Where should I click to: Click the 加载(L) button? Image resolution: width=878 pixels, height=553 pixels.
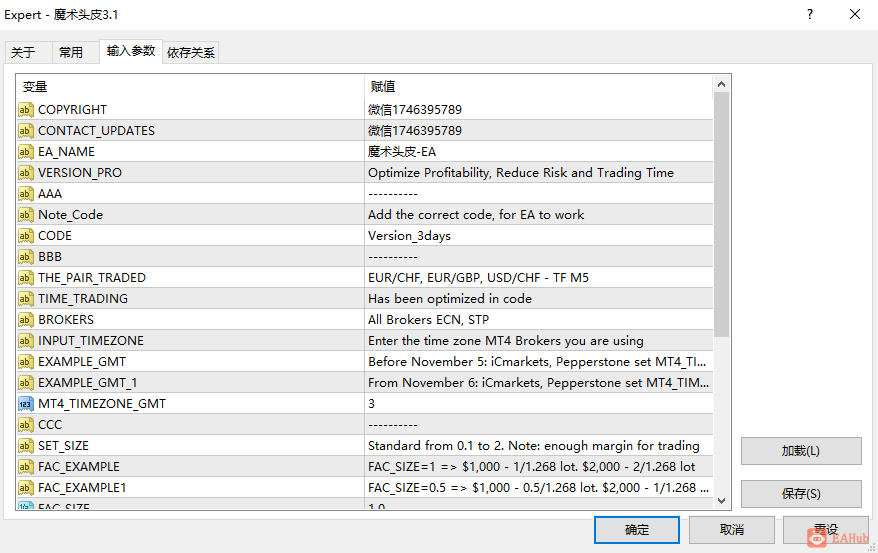click(800, 451)
